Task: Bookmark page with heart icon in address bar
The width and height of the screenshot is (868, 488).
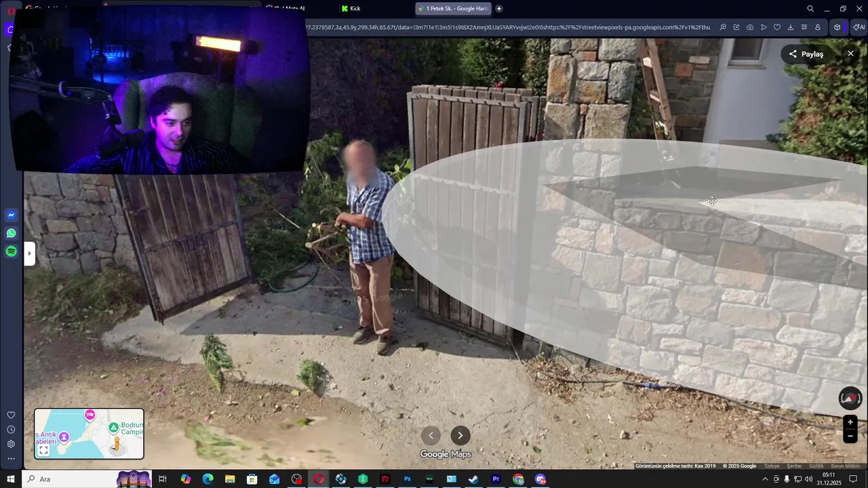Action: 777,27
